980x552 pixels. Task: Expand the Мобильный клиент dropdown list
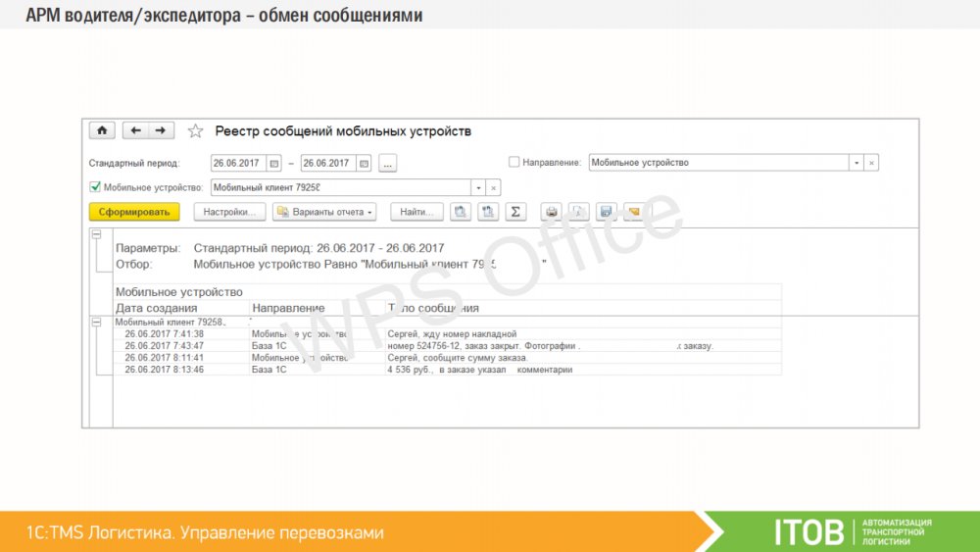tap(478, 187)
